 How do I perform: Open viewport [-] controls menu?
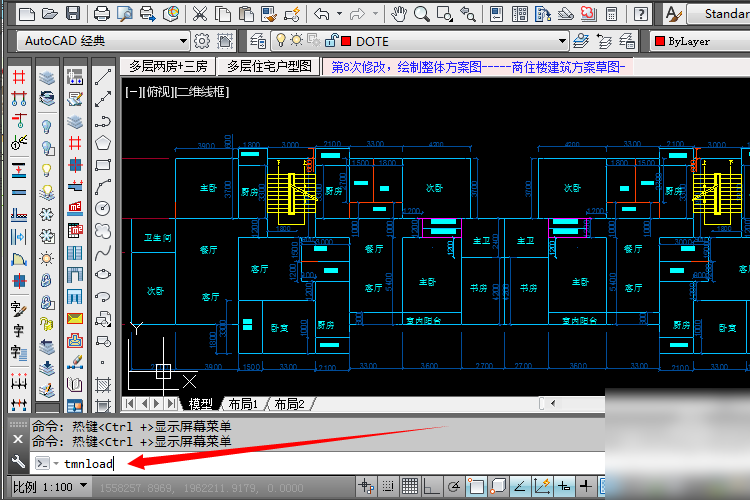(x=132, y=92)
